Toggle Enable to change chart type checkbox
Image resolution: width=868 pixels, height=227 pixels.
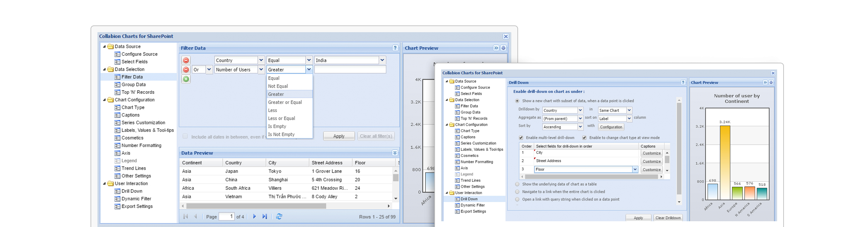pyautogui.click(x=584, y=138)
